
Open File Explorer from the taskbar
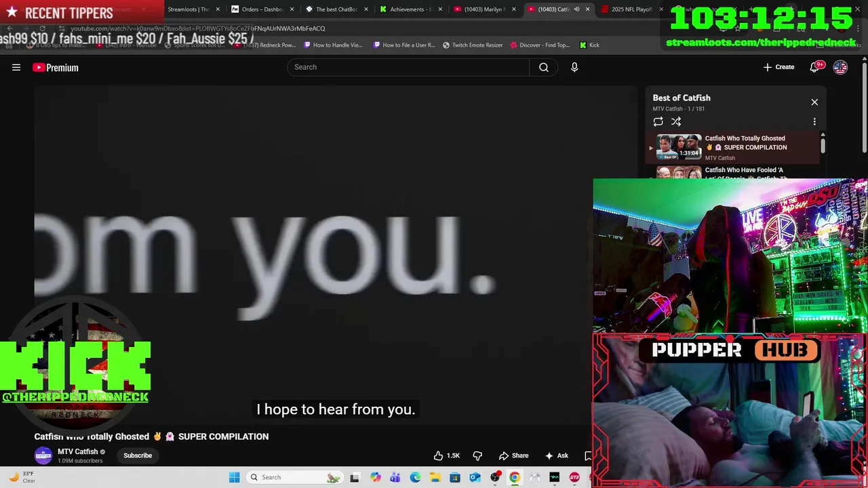point(435,477)
